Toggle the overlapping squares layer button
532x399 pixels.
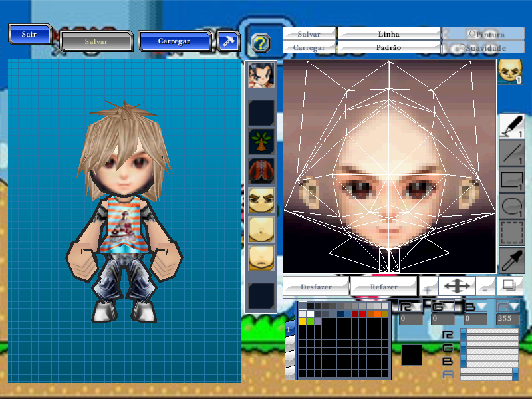(x=509, y=286)
